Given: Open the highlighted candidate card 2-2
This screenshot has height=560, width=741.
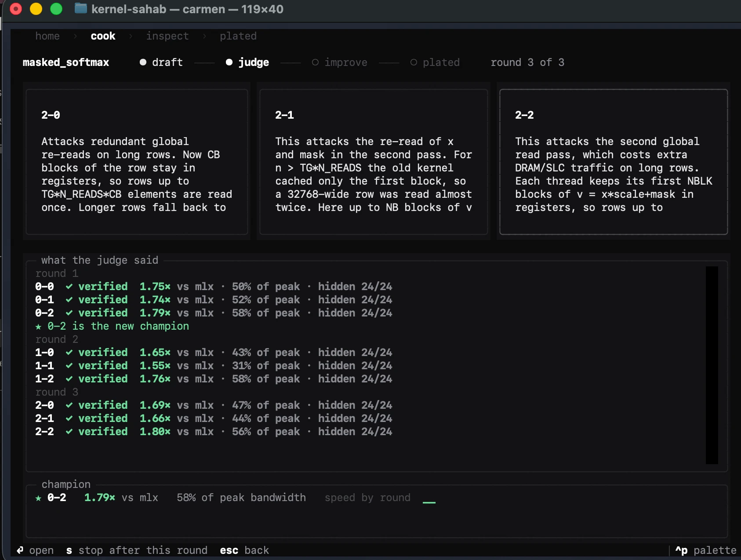Looking at the screenshot, I should [614, 162].
